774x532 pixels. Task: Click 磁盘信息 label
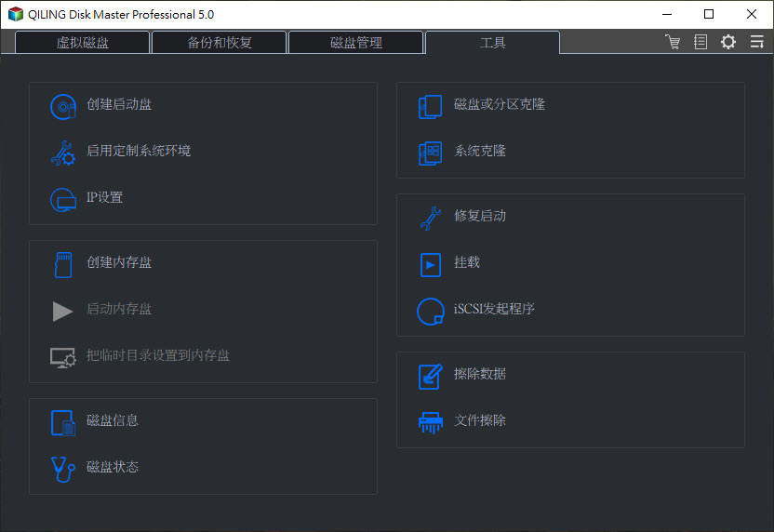113,420
